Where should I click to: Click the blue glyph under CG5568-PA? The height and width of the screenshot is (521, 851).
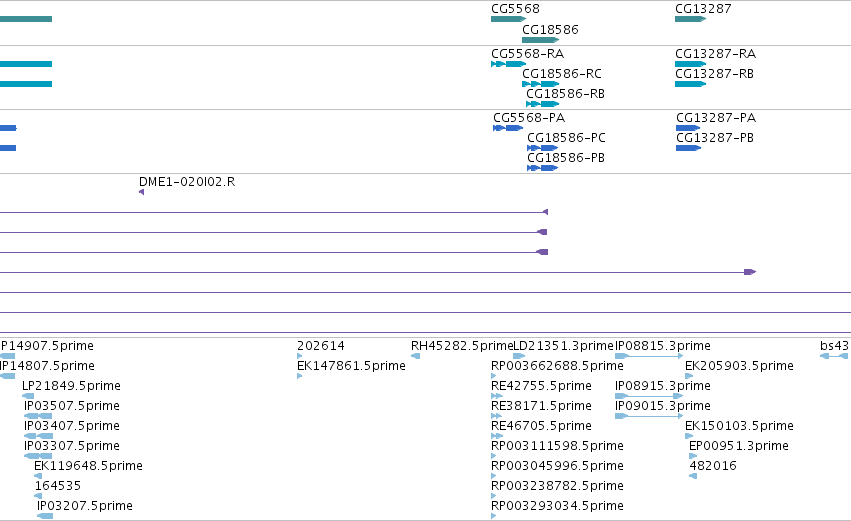pyautogui.click(x=508, y=128)
